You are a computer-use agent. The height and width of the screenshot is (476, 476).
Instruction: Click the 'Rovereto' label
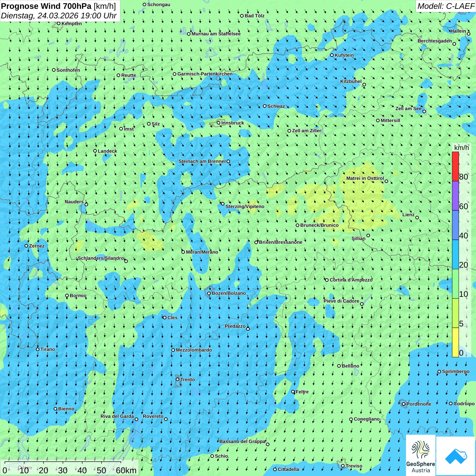(153, 416)
